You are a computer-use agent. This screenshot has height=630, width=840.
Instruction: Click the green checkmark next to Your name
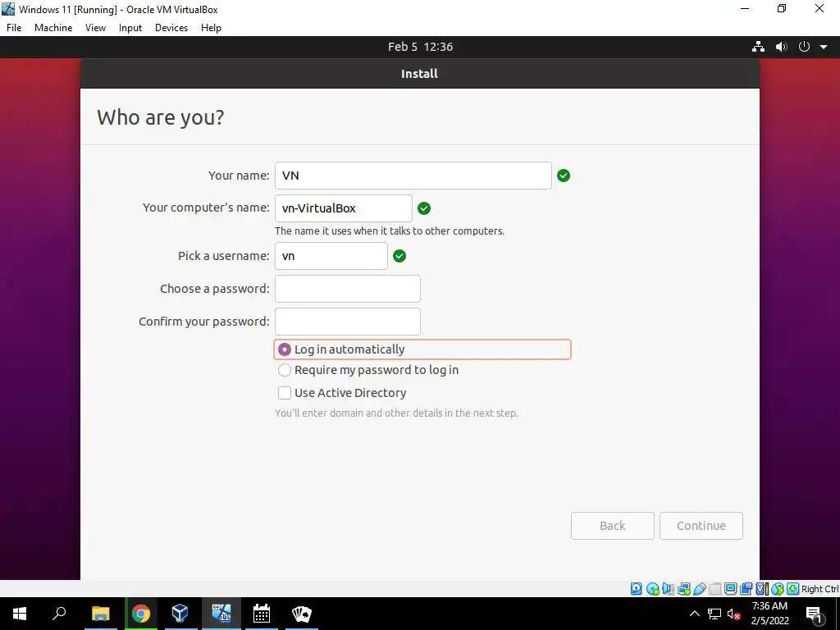564,176
